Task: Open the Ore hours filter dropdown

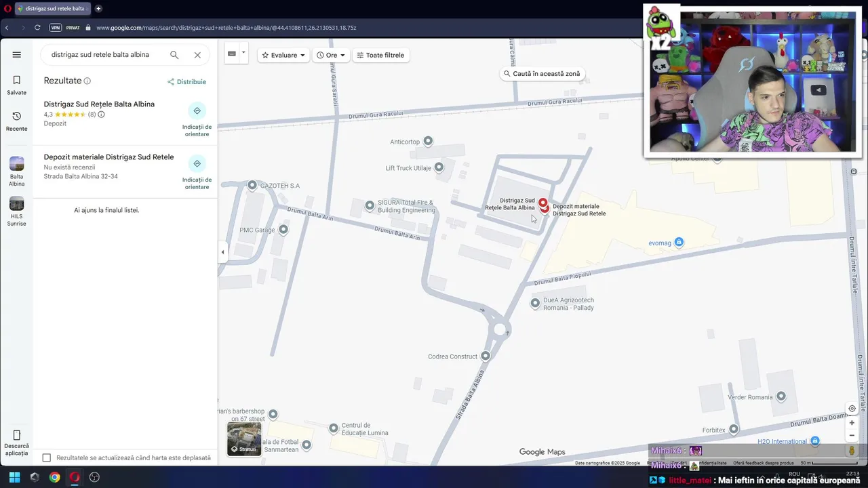Action: click(x=331, y=55)
